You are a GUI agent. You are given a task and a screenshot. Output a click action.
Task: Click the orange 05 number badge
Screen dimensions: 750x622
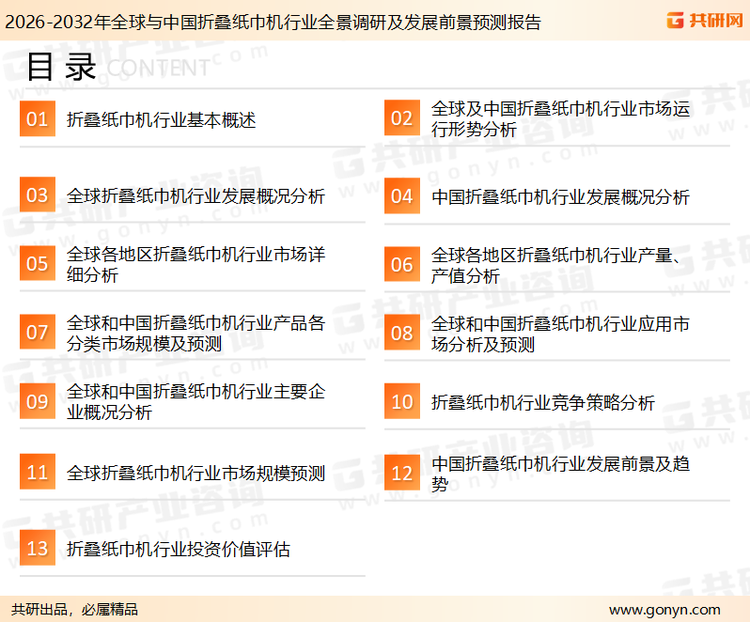click(x=37, y=263)
